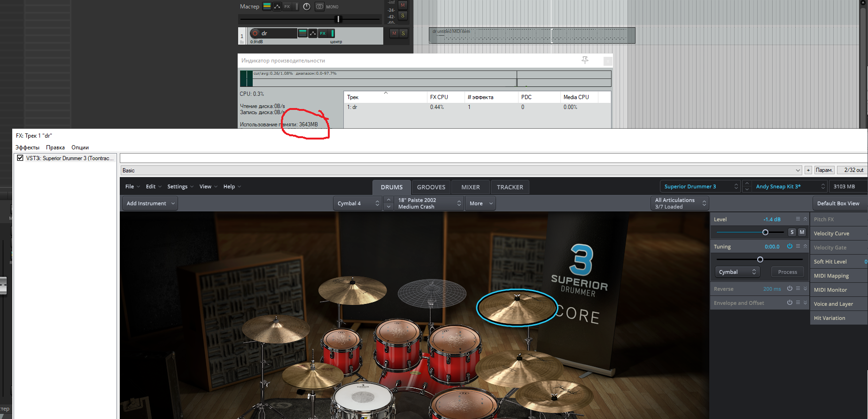The image size is (868, 419).
Task: Uncheck Superior Drummer 3 VST3i checkbox
Action: pos(20,158)
